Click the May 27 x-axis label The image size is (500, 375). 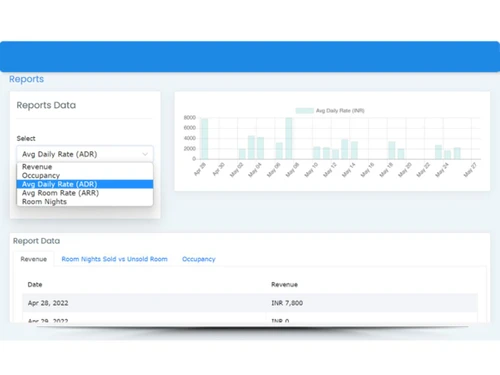470,170
